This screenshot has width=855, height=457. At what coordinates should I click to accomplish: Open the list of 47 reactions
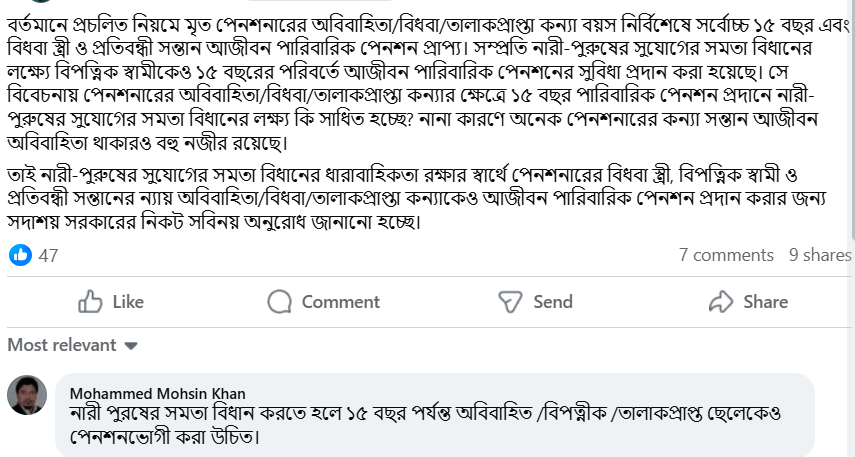(x=48, y=255)
